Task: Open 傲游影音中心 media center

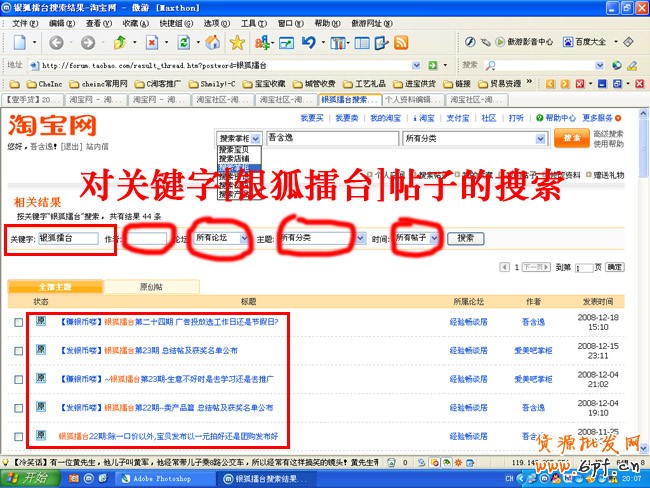Action: pos(524,42)
